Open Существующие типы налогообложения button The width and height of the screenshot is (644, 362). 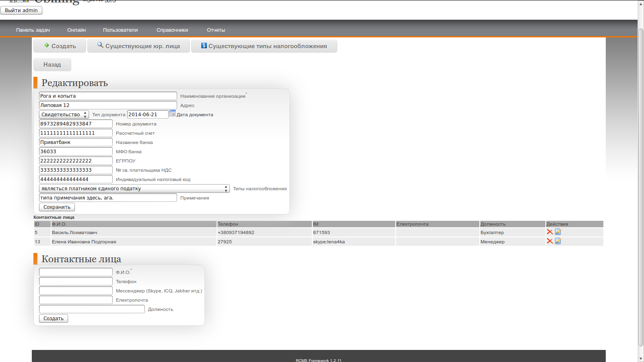tap(264, 46)
